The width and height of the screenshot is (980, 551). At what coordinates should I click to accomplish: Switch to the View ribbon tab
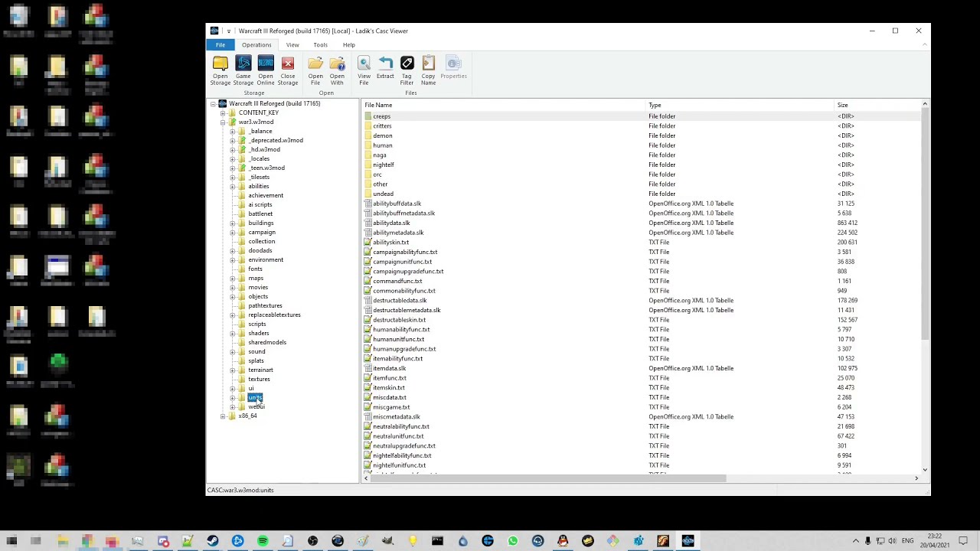pos(292,45)
